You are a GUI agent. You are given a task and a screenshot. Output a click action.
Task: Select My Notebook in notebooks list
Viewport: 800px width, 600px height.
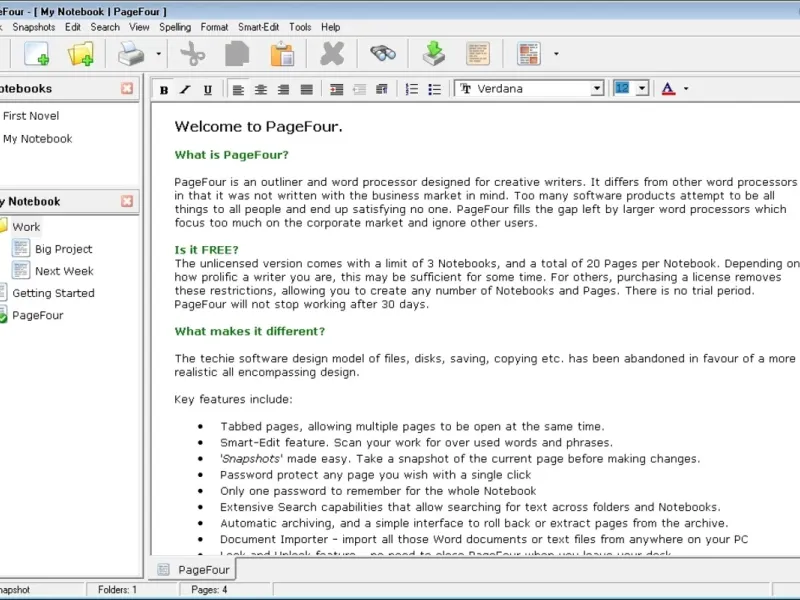tap(38, 139)
